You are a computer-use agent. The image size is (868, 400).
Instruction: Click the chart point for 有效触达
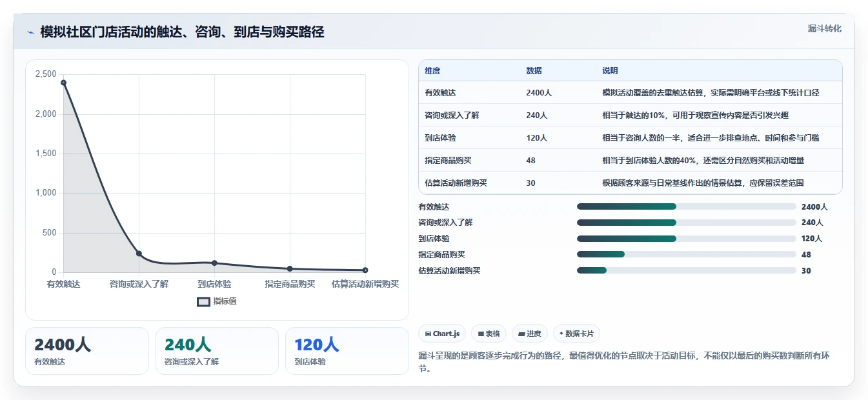point(63,82)
